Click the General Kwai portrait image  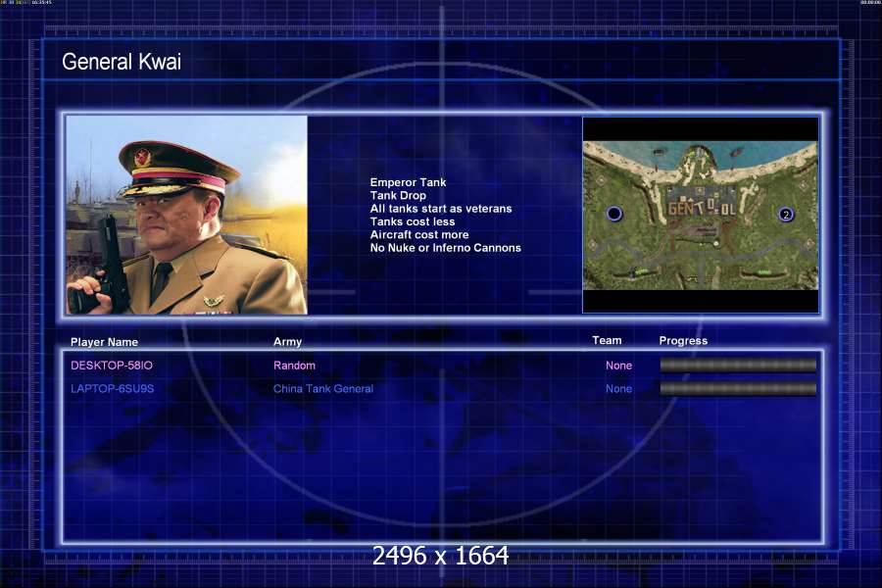(187, 215)
